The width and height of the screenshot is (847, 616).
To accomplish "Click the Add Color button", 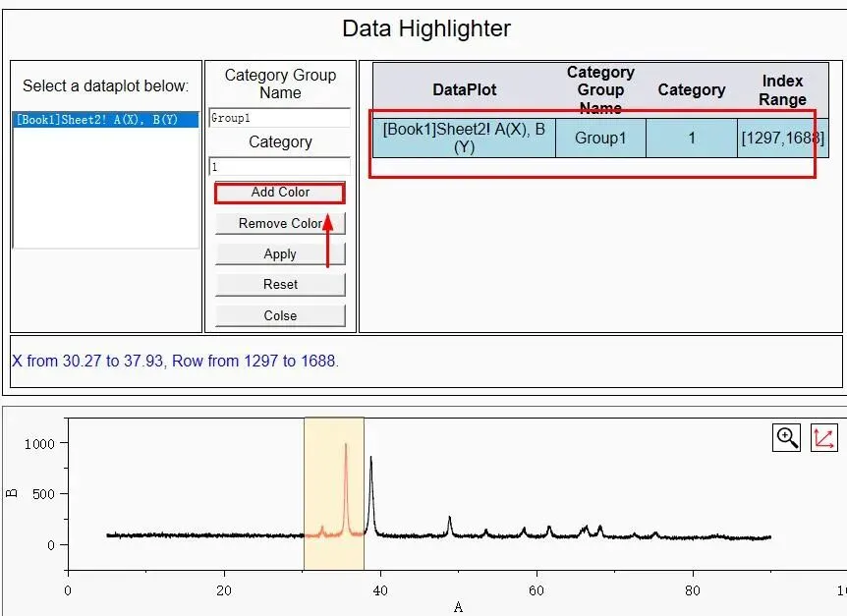I will tap(280, 193).
